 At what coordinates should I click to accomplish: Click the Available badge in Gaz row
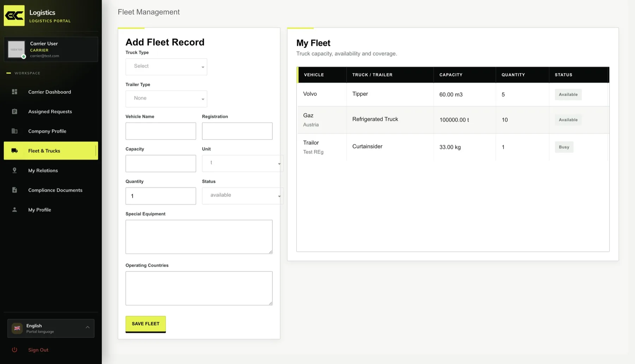pos(568,120)
